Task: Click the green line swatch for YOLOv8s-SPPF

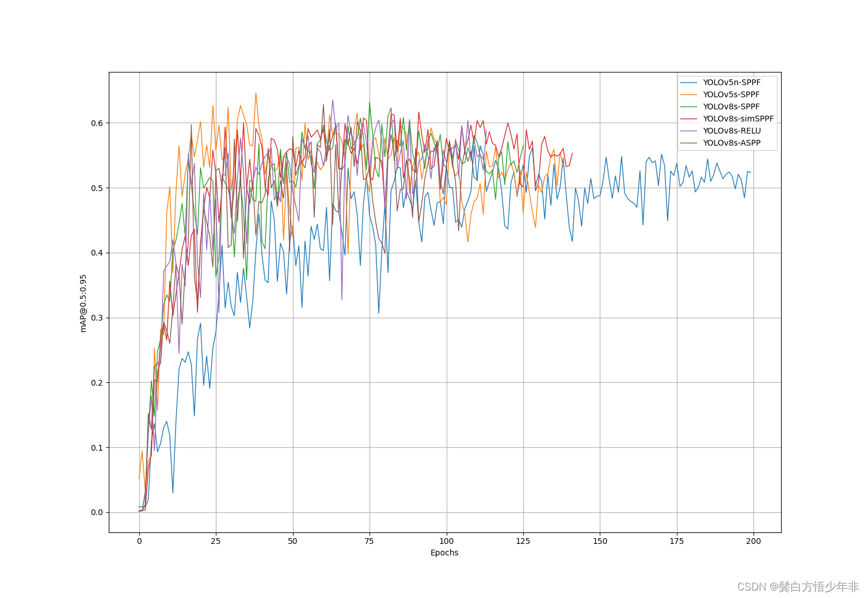Action: 689,106
